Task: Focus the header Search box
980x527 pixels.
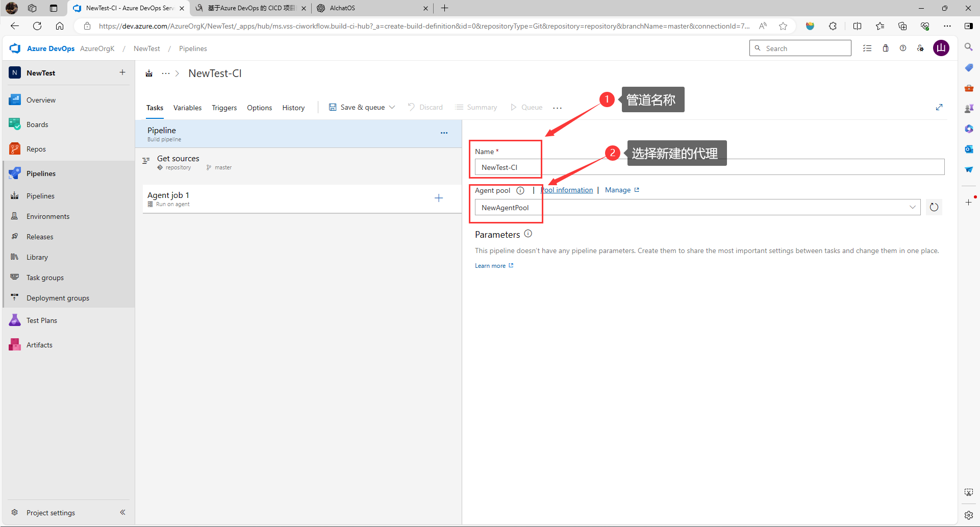Action: (x=800, y=48)
